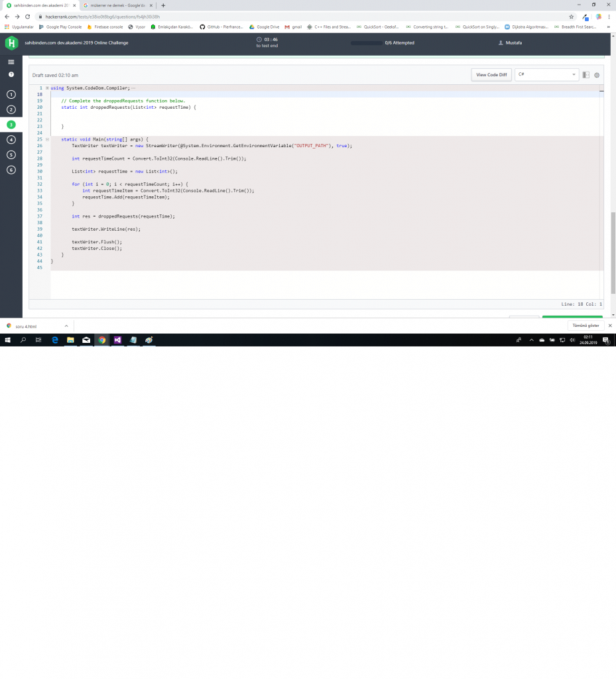Screen dimensions: 616x679
Task: Click Tümünü göster downloads button
Action: [585, 326]
